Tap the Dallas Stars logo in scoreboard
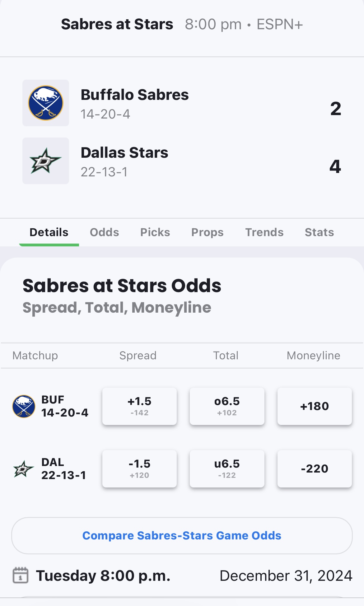364x606 pixels. [46, 161]
